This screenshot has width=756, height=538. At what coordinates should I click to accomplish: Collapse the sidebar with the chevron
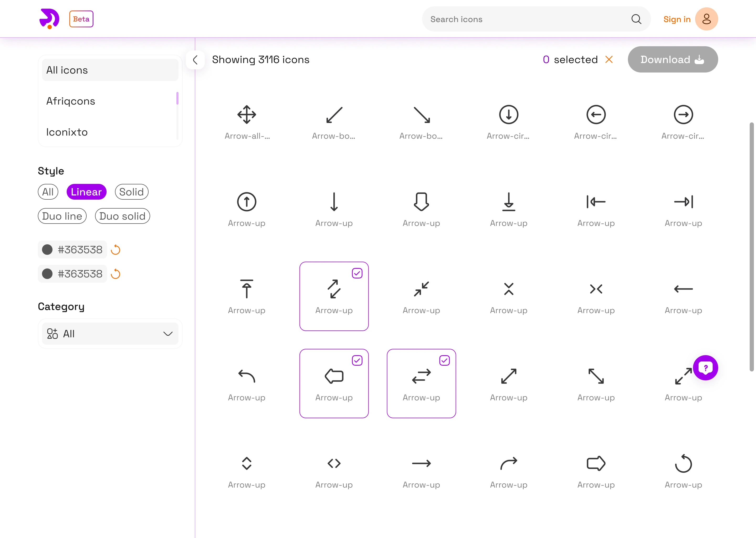pyautogui.click(x=195, y=60)
